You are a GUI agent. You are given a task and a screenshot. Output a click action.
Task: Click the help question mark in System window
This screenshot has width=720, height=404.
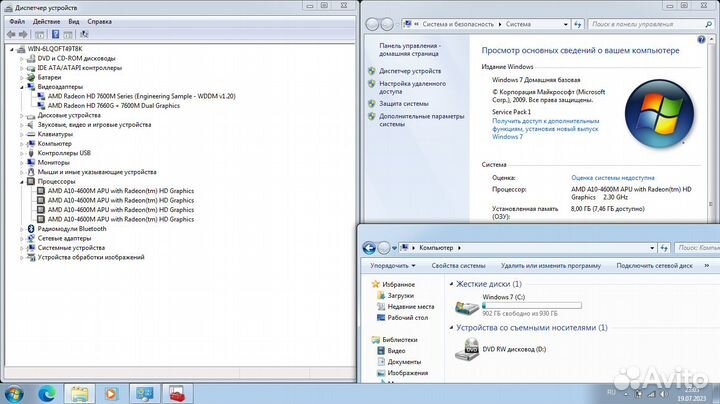coord(701,39)
